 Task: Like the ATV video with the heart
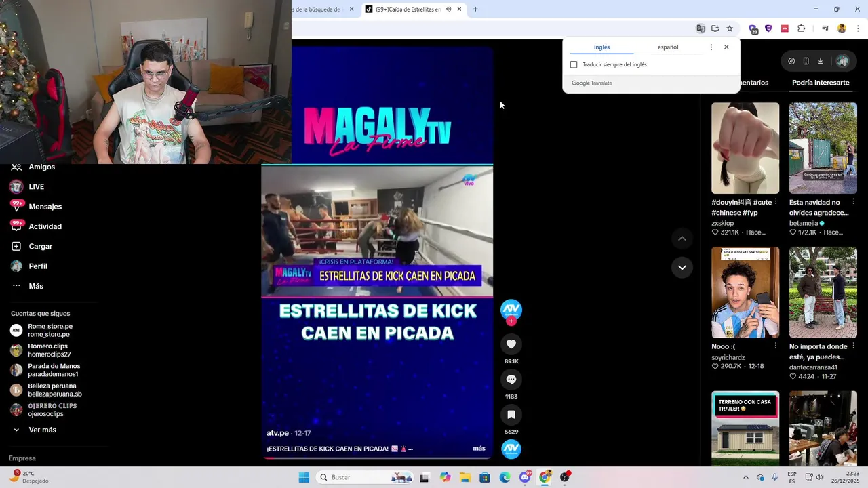[511, 344]
